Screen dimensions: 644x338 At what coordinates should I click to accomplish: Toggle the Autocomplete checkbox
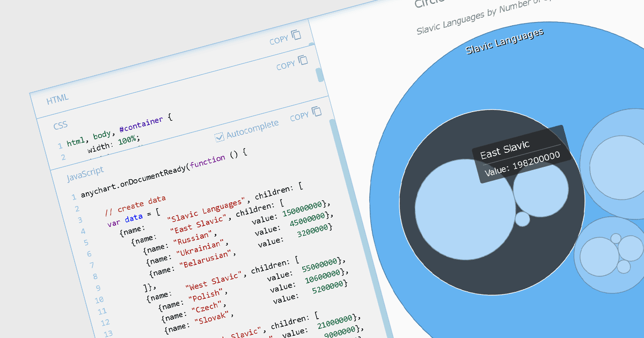(219, 137)
